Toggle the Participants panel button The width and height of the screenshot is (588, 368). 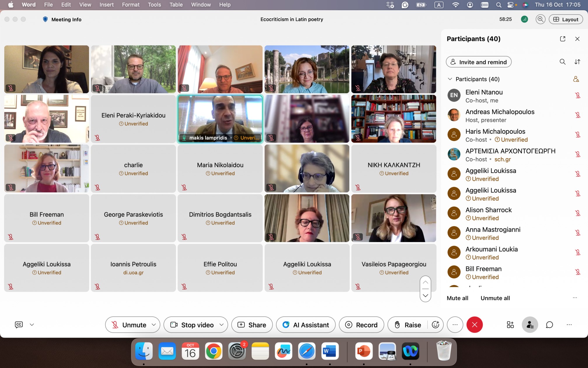pyautogui.click(x=530, y=325)
